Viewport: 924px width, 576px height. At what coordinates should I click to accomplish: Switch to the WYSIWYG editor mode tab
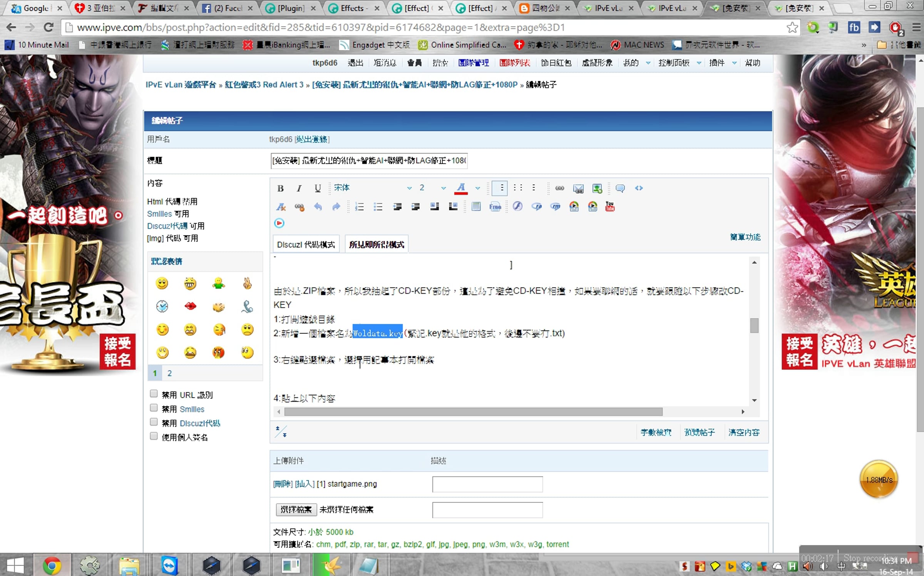[377, 244]
